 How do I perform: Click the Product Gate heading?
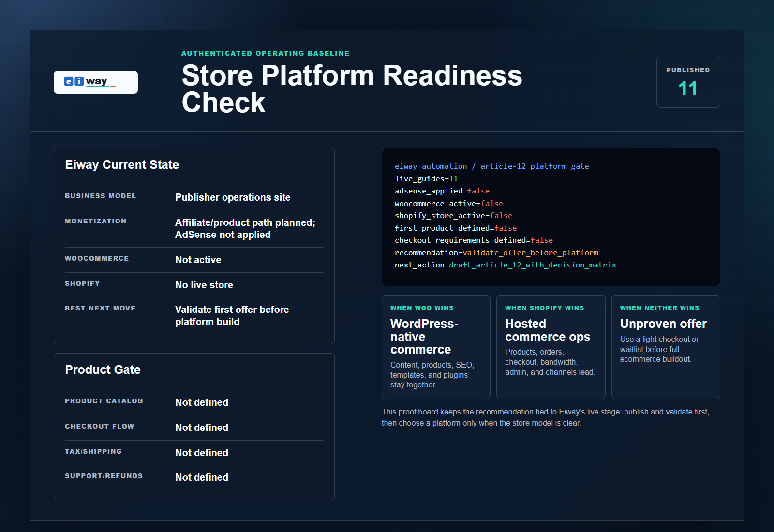coord(103,370)
